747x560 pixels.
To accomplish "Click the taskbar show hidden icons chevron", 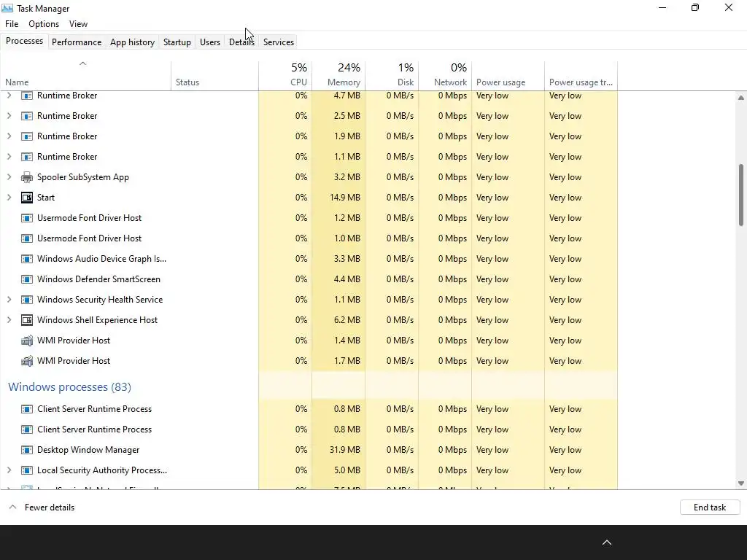I will tap(606, 542).
